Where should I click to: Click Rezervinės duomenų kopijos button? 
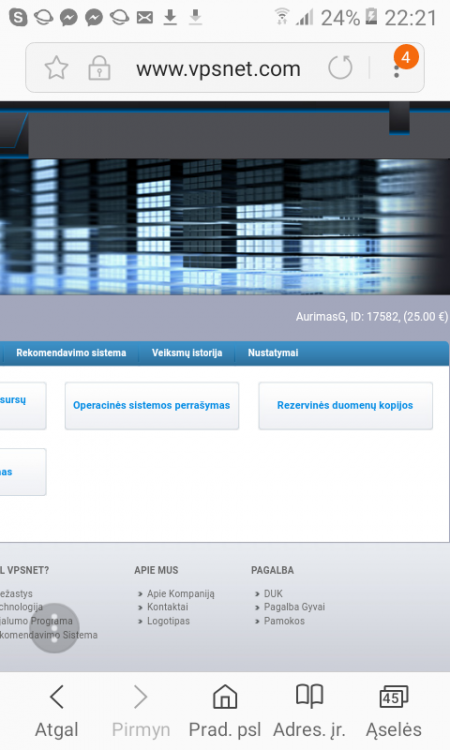345,406
